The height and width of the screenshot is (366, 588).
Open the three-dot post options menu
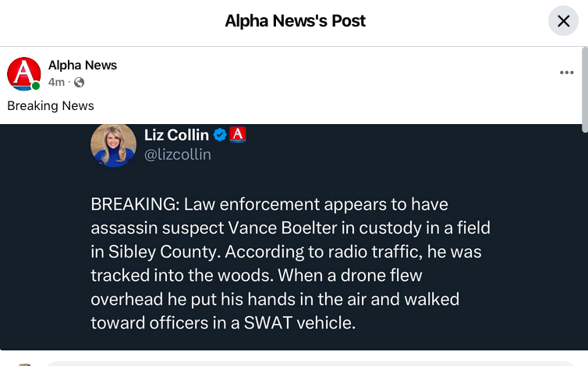click(567, 73)
